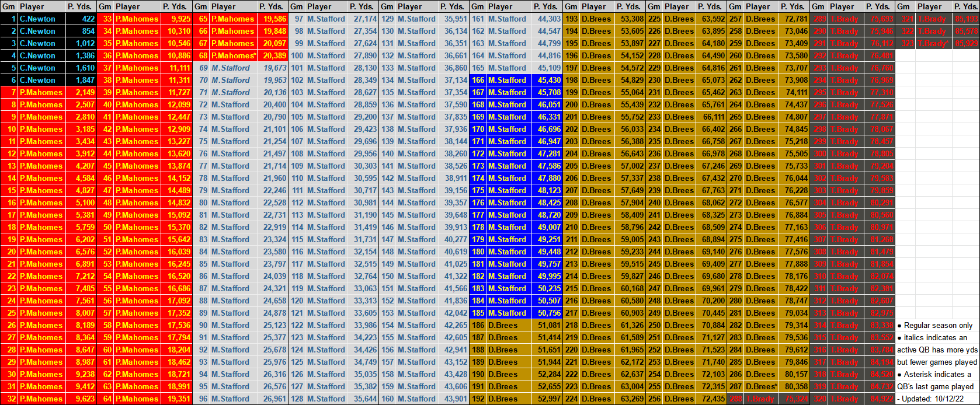Viewport: 980px width, 405px height.
Task: Click the 63,592 yards cell
Action: pos(711,19)
